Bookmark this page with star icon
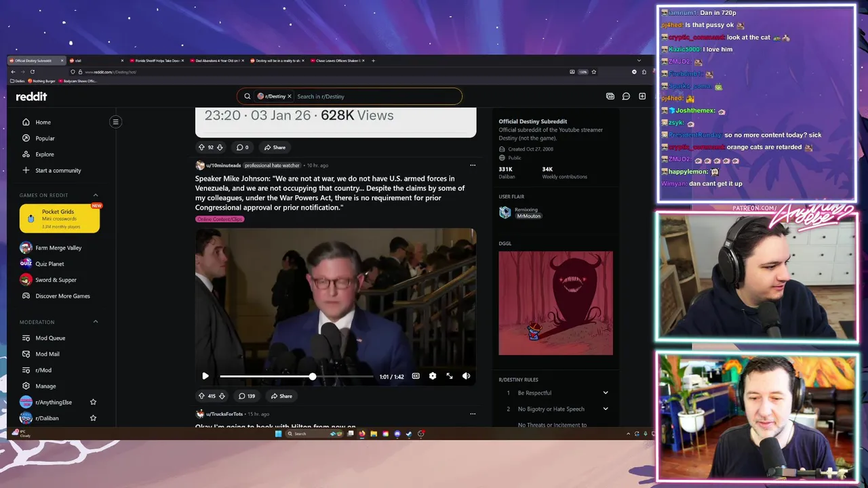This screenshot has height=488, width=868. (594, 72)
